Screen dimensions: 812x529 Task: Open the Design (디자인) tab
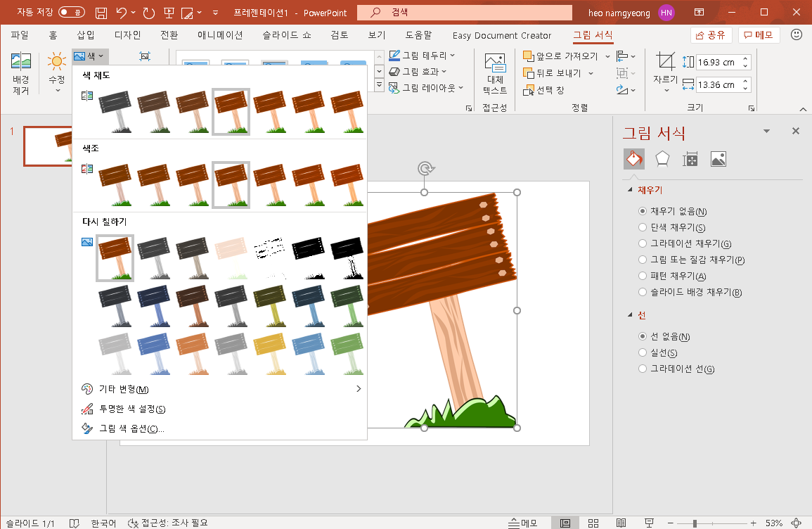[x=127, y=34]
